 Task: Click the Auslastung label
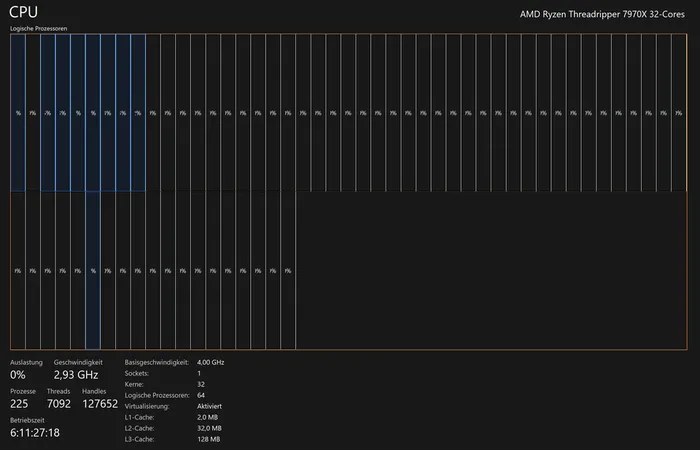coord(26,362)
